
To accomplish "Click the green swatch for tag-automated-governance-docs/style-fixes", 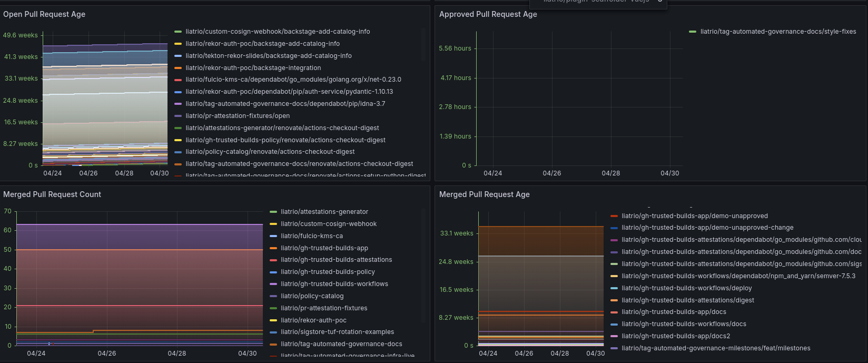I will [693, 32].
